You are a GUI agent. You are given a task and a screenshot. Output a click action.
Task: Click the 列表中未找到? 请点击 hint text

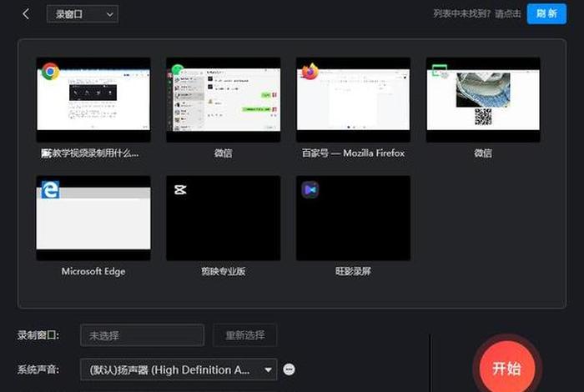click(477, 14)
